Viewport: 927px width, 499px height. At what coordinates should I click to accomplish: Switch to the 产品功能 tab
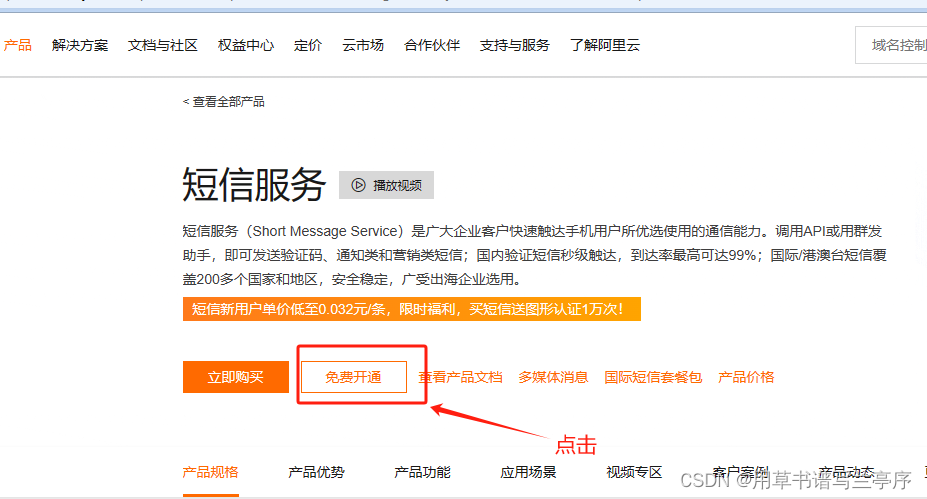[x=422, y=472]
